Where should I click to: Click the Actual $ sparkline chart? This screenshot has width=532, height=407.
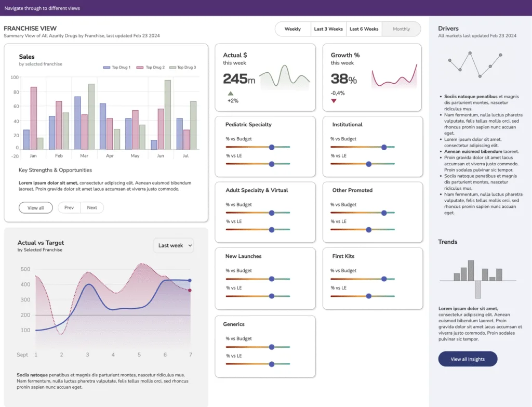[284, 76]
